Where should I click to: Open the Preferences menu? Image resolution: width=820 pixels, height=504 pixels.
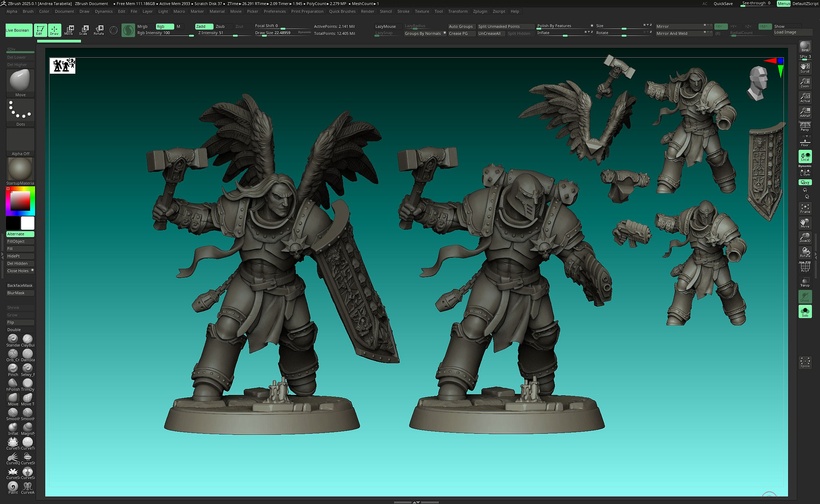pyautogui.click(x=275, y=12)
